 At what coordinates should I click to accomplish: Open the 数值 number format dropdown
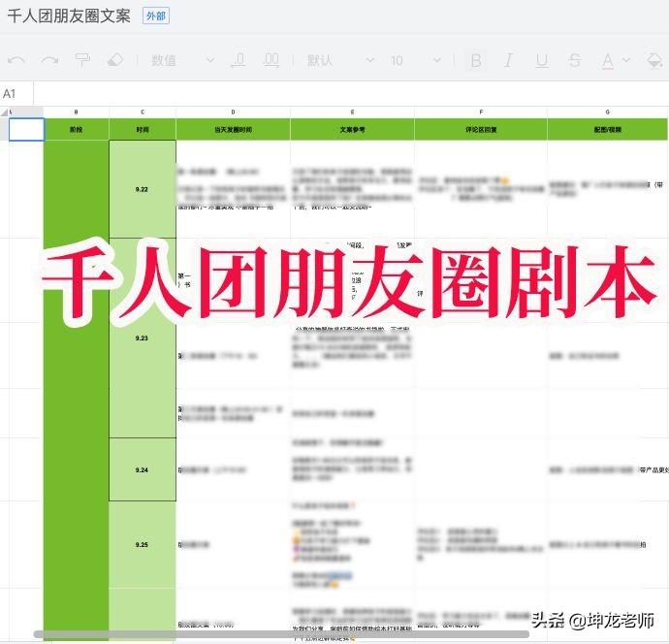(182, 60)
